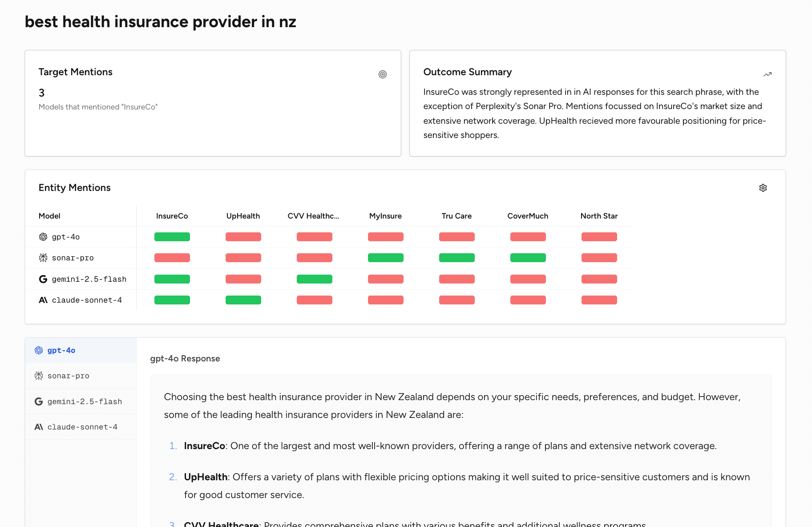Switch to the gemini-2.5-flash response tab

click(x=81, y=401)
